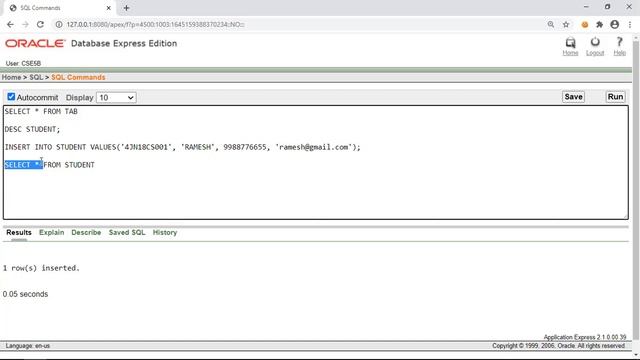Screen dimensions: 640x360
Task: Toggle the Autocommit checkbox
Action: (x=11, y=97)
